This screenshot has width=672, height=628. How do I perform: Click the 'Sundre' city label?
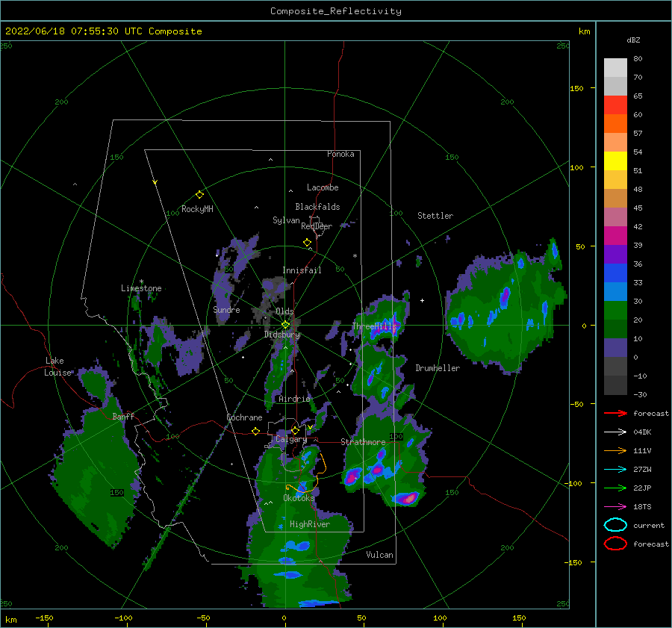pos(226,309)
